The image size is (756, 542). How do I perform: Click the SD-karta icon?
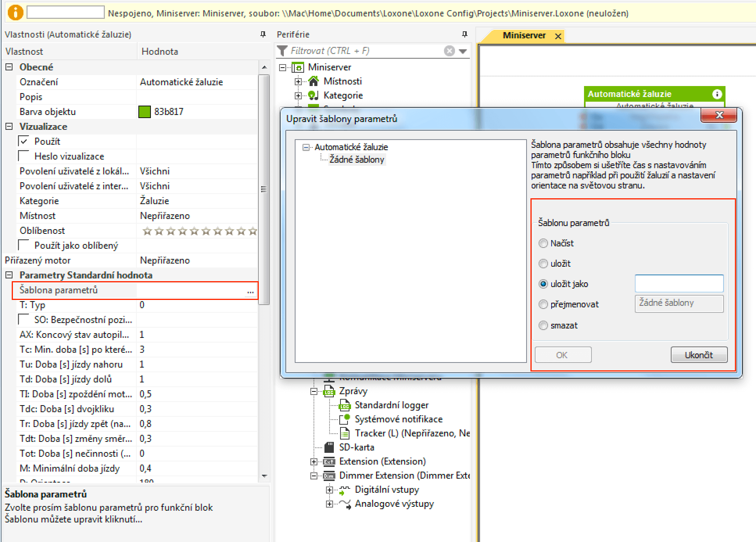coord(330,447)
